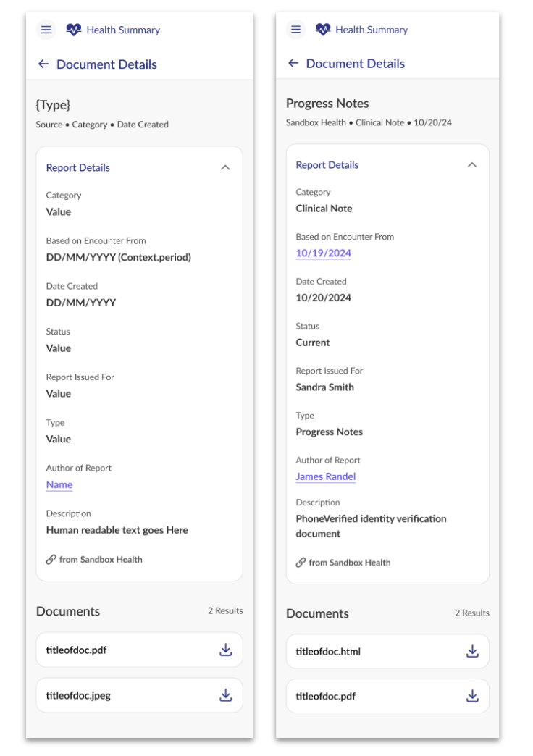Screen dimensions: 533x756
Task: Click the heart logo in right mockup
Action: point(323,30)
